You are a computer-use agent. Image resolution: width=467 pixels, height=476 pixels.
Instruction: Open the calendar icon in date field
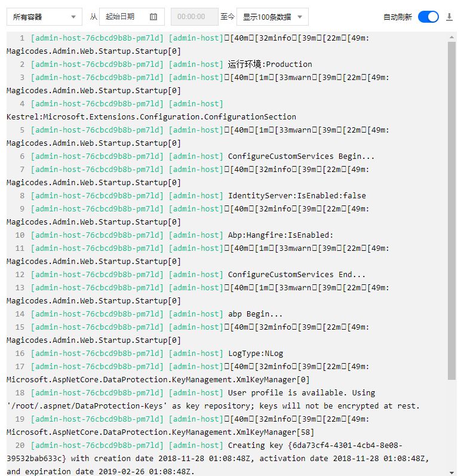[x=153, y=17]
